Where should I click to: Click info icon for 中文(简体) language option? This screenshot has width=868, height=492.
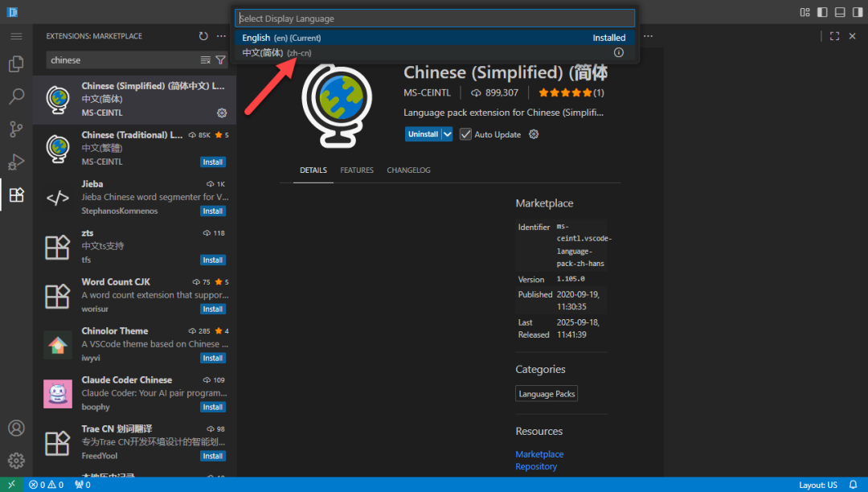(x=619, y=52)
